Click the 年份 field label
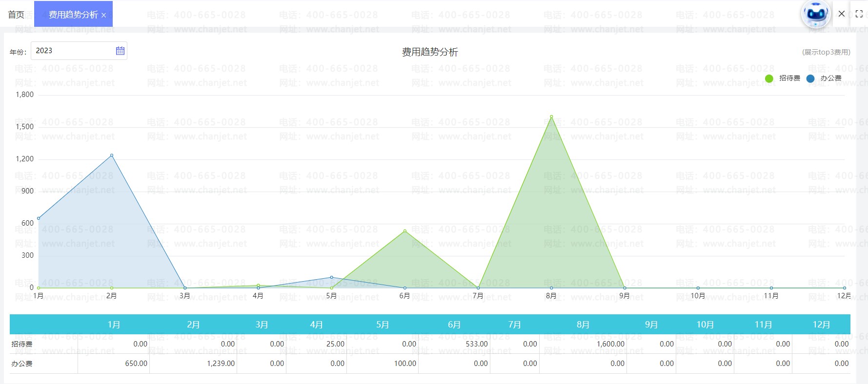 18,52
